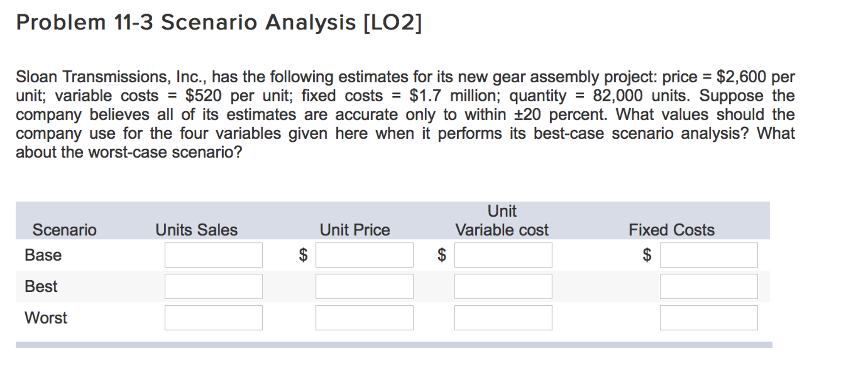Click the Worst Unit Price input field
Viewport: 868px width, 380px height.
click(x=364, y=318)
